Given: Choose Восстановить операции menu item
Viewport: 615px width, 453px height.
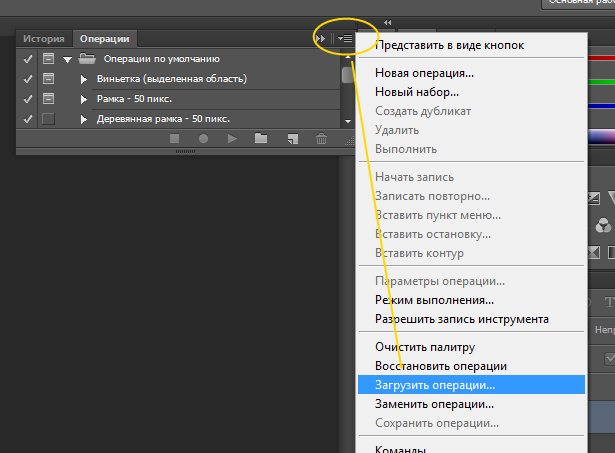Looking at the screenshot, I should (471, 366).
